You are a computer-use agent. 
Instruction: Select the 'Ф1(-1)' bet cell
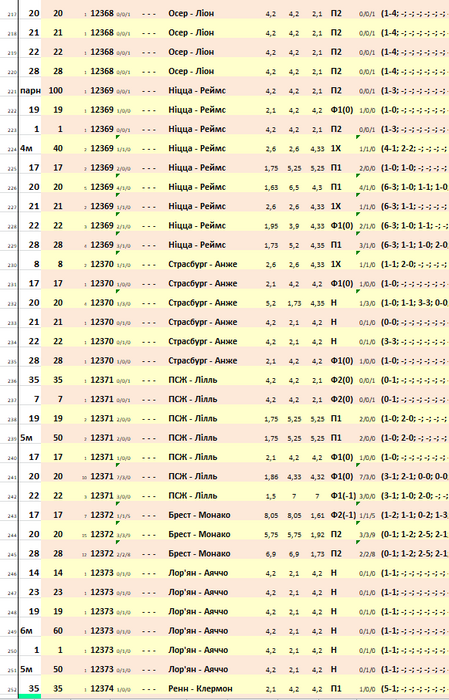(343, 496)
